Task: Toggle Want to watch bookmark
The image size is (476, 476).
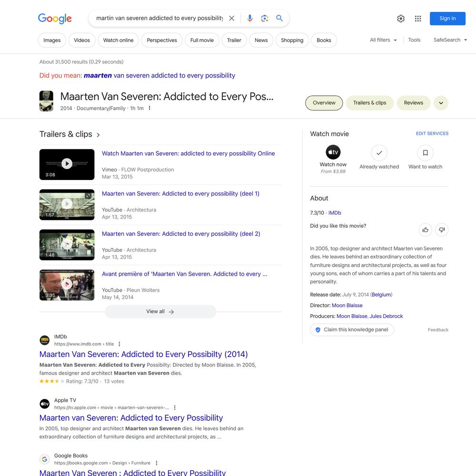Action: pos(425,153)
